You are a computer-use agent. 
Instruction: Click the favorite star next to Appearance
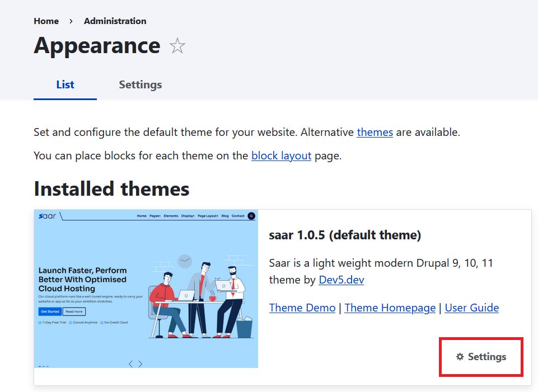pyautogui.click(x=177, y=46)
